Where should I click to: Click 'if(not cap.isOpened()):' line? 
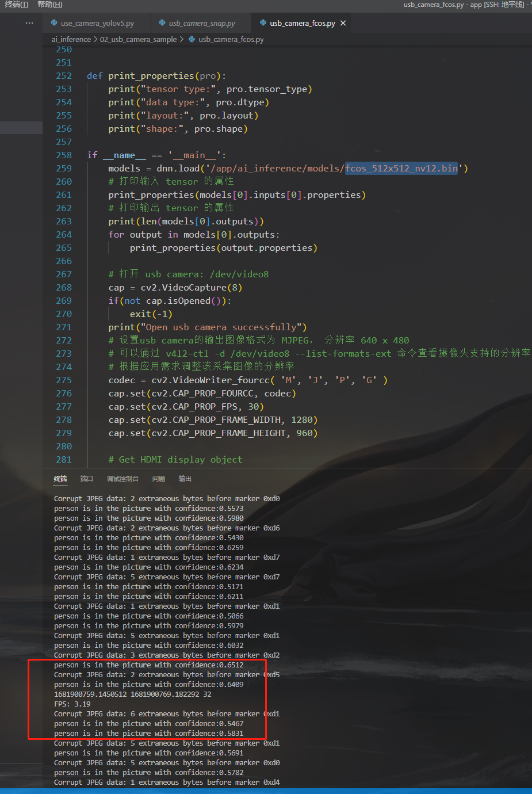point(170,301)
